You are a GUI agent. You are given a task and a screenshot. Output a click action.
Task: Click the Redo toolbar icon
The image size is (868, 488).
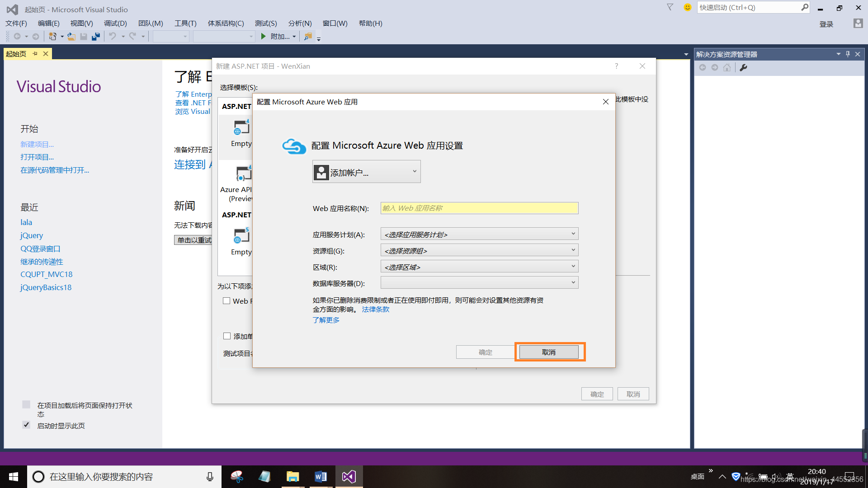pyautogui.click(x=132, y=36)
